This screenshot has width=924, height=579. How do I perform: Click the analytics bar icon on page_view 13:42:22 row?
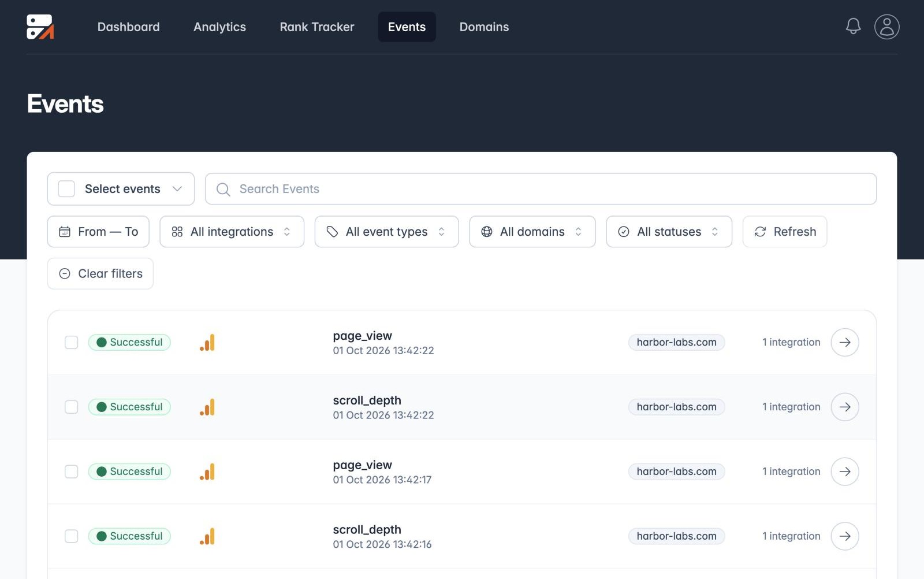click(207, 343)
